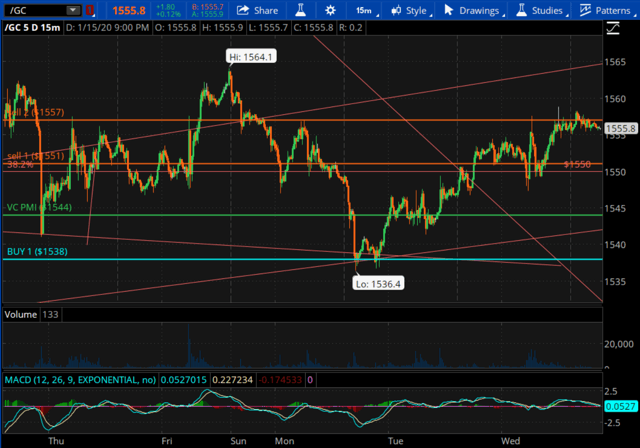Click the MACD average value 0.227234
This screenshot has height=448, width=640.
click(x=232, y=380)
